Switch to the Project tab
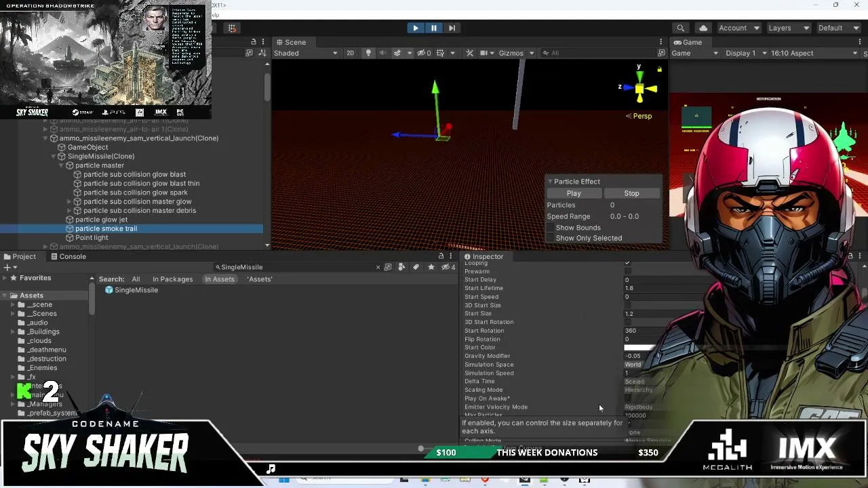The height and width of the screenshot is (488, 868). (x=20, y=257)
